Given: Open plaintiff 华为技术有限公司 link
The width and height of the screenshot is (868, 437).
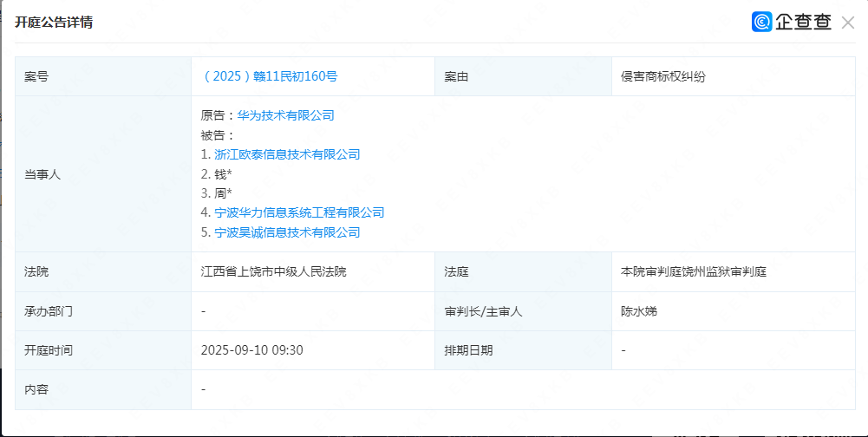Looking at the screenshot, I should (x=285, y=115).
